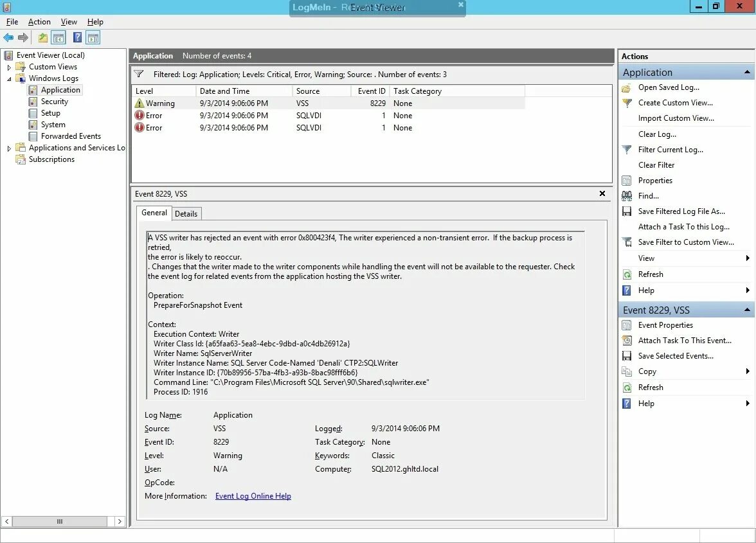Click the tree pane scroll right arrow

(x=120, y=521)
